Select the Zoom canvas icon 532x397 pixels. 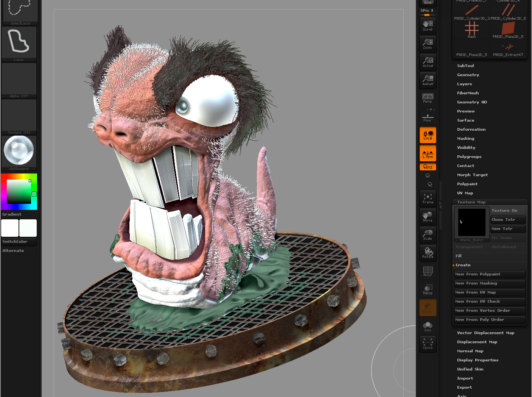[x=428, y=44]
